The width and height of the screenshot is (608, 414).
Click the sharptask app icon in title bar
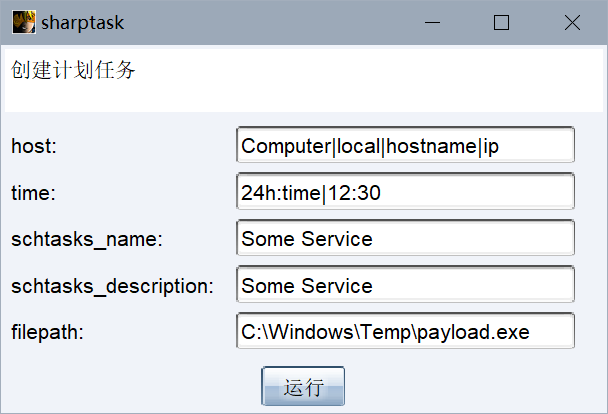click(x=24, y=22)
